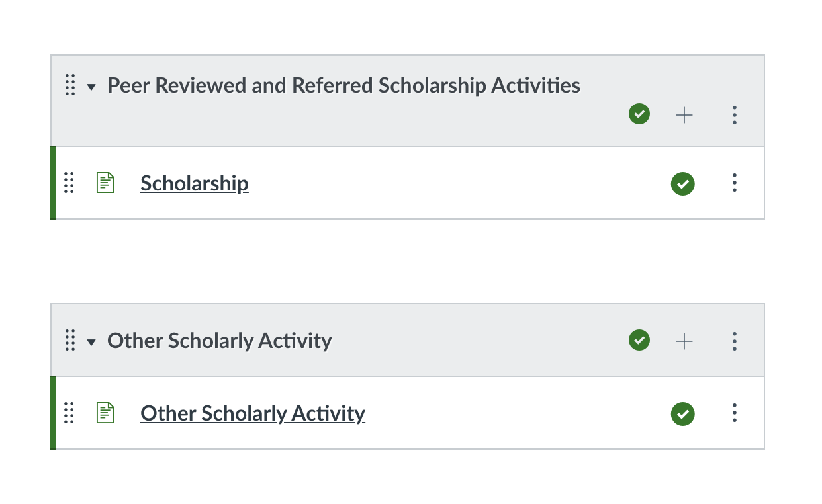This screenshot has width=822, height=504.
Task: Open kebab menu for Scholarship page item
Action: pos(734,183)
